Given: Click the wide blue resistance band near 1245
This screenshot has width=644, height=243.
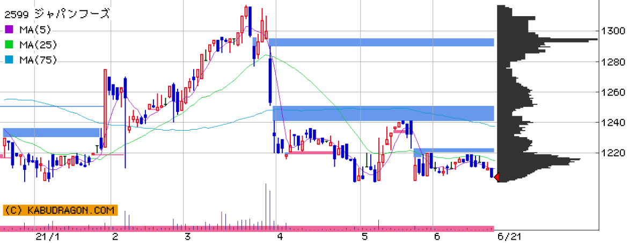Looking at the screenshot, I should (x=383, y=113).
